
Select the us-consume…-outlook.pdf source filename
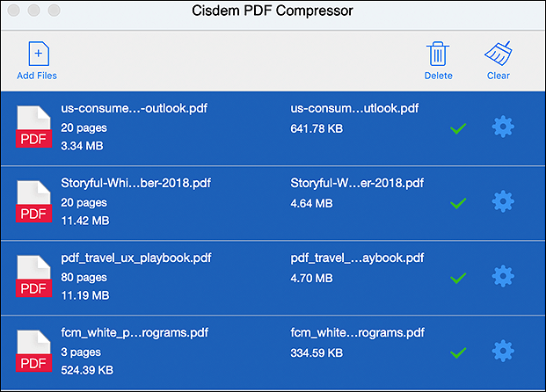pos(134,108)
